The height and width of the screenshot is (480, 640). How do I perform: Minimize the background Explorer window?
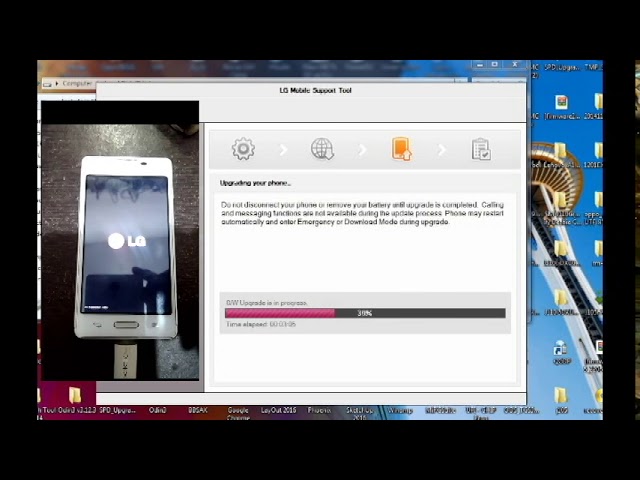480,65
